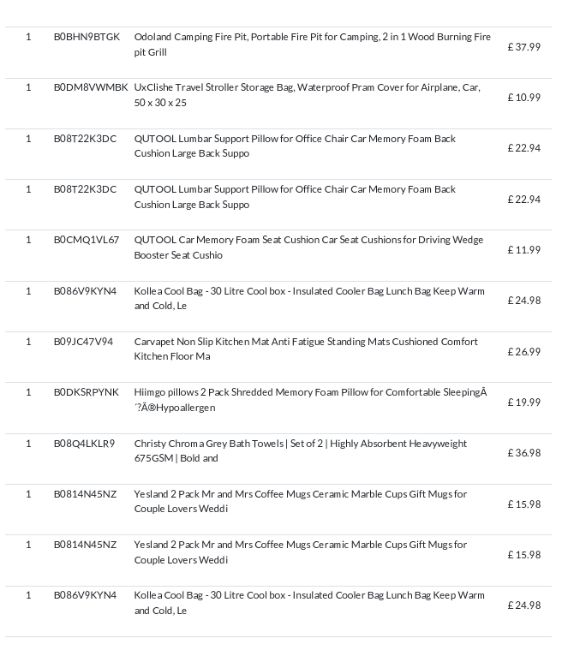Image resolution: width=562 pixels, height=650 pixels.
Task: Click ASIN B0CMQ1VL67
Action: click(86, 240)
